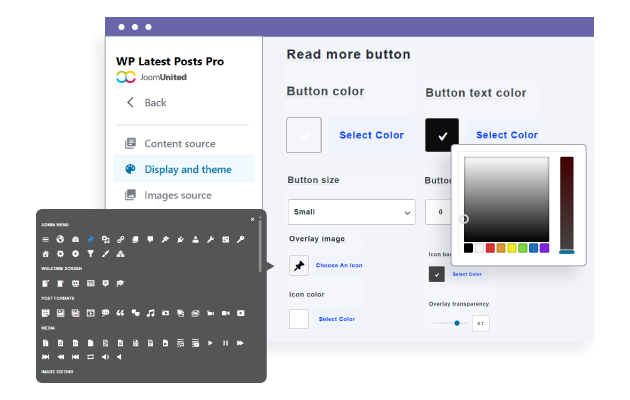Pick the gear icon in Admin Menu

60,254
